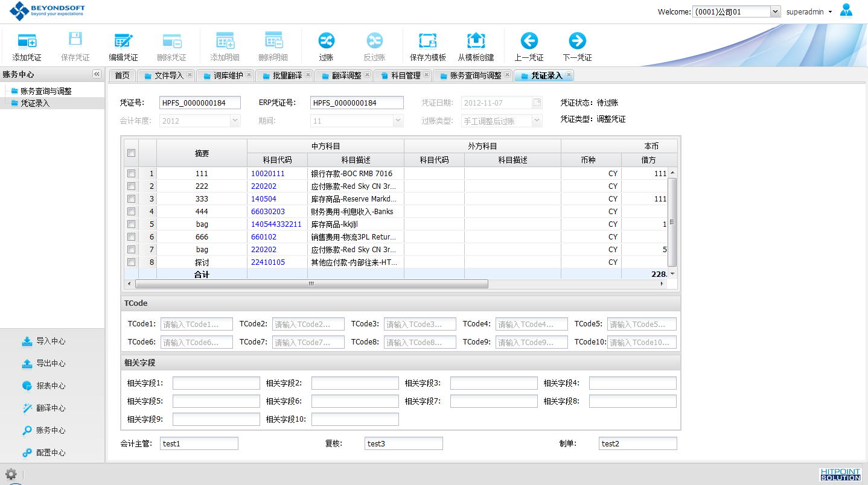Open account code link 10020111

[268, 174]
